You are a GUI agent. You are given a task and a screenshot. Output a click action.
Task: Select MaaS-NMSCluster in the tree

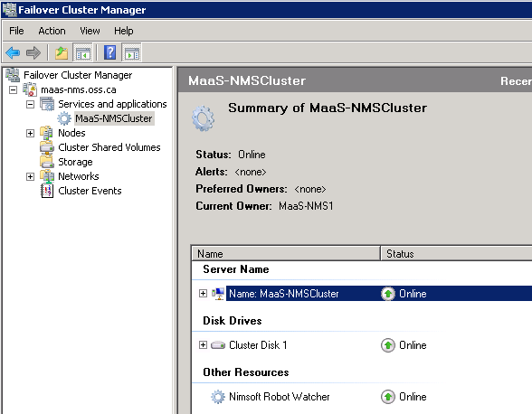click(x=114, y=118)
